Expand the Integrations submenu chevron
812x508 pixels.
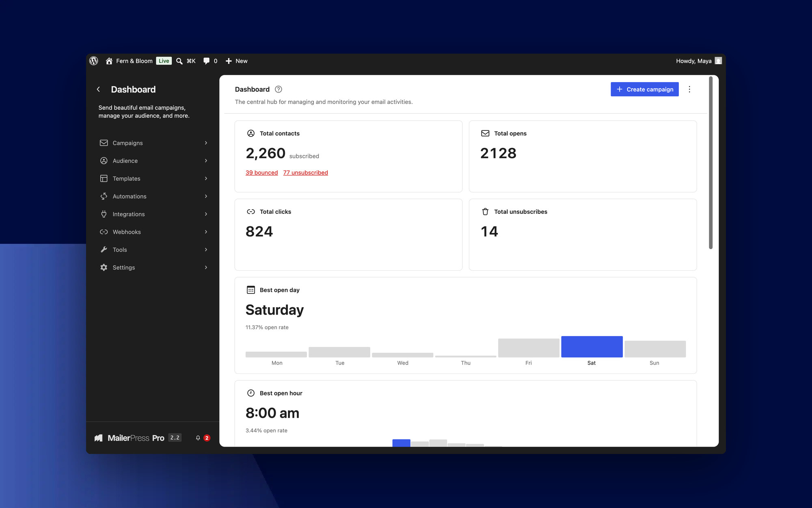tap(206, 214)
